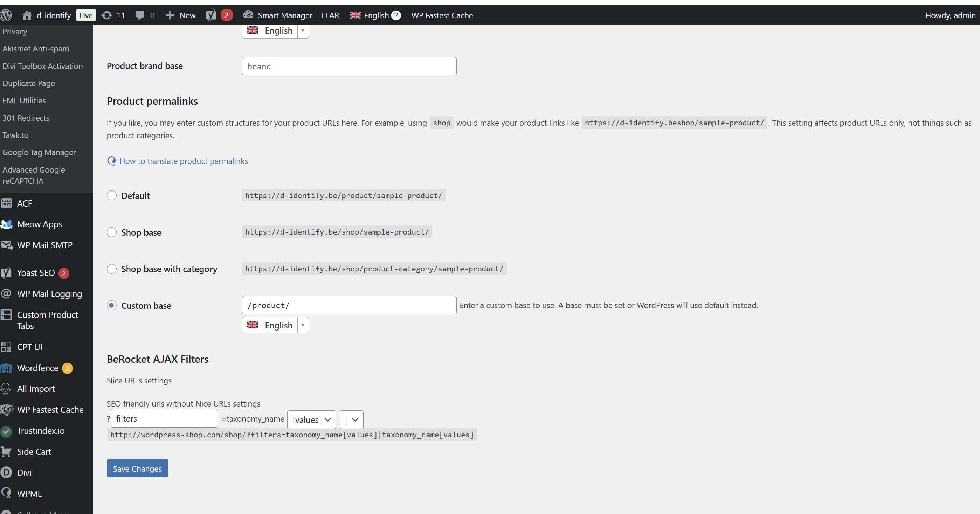Open the updates refresh icon
Viewport: 980px width, 514px height.
[107, 15]
